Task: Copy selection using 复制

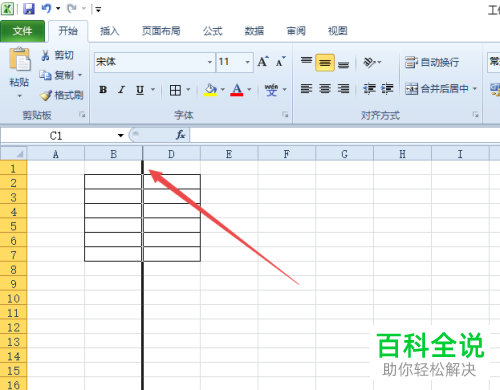Action: (56, 75)
